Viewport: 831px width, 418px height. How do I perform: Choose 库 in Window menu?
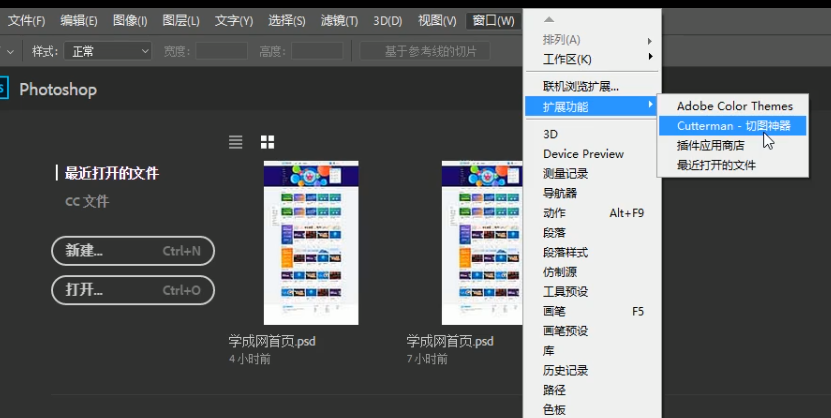[593, 351]
